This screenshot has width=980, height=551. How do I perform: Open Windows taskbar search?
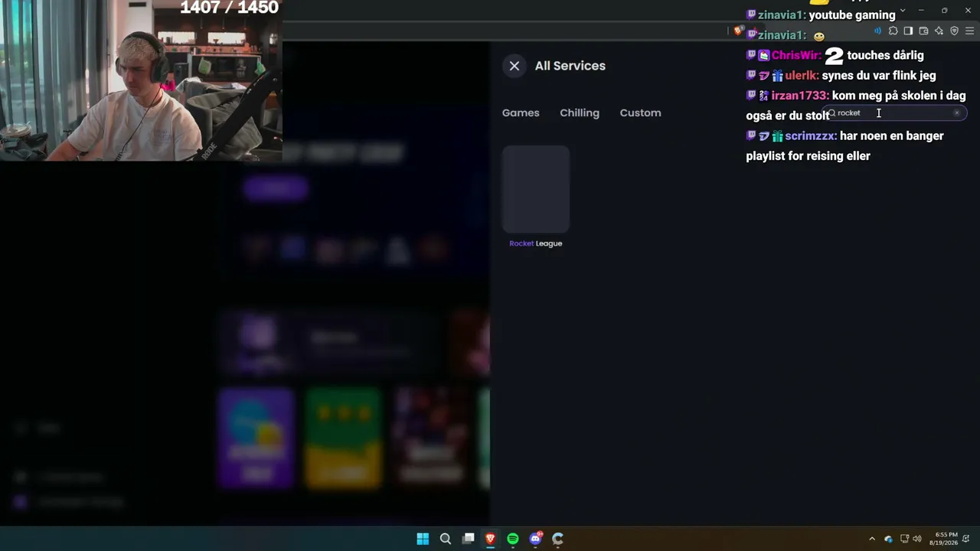pos(445,539)
